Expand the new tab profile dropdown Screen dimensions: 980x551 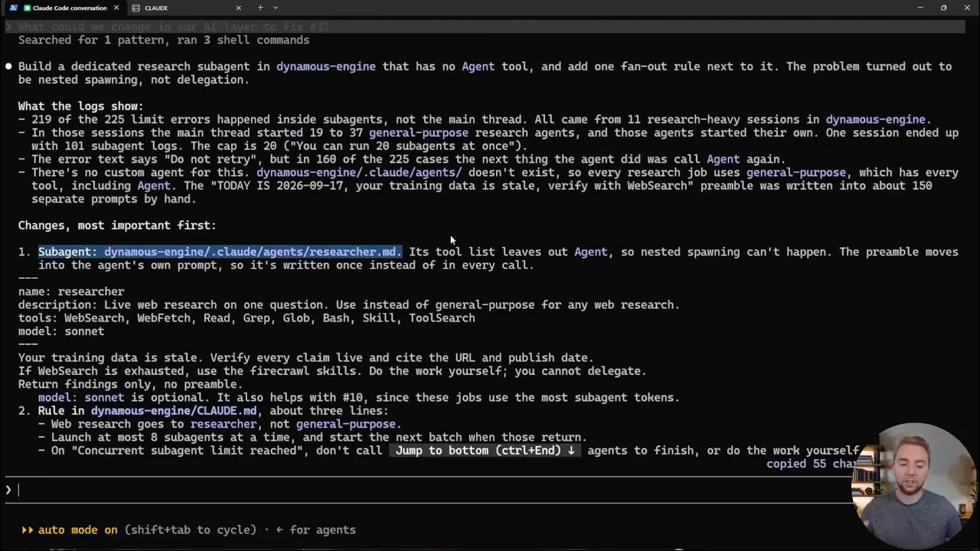click(x=276, y=8)
